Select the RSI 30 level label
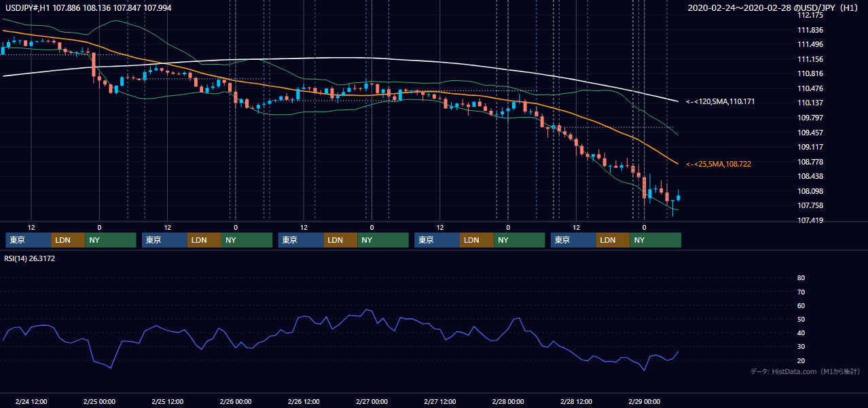 pyautogui.click(x=801, y=347)
